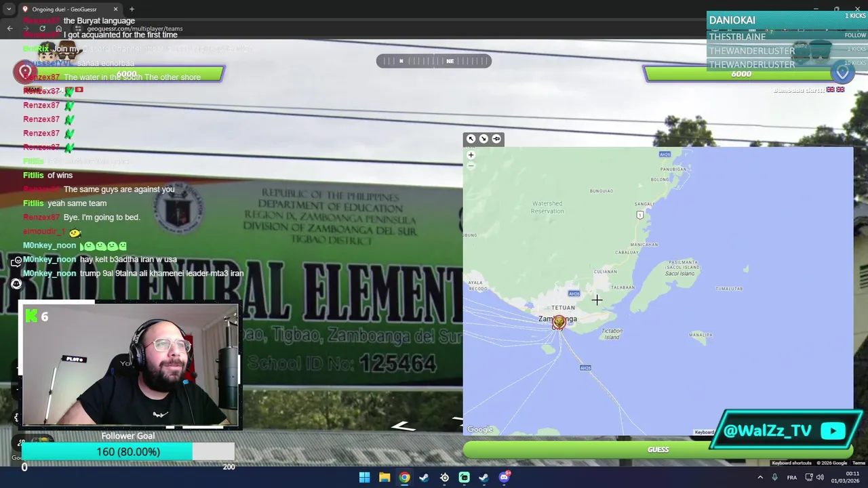
Task: Open the network status icon in the tray
Action: coord(809,477)
